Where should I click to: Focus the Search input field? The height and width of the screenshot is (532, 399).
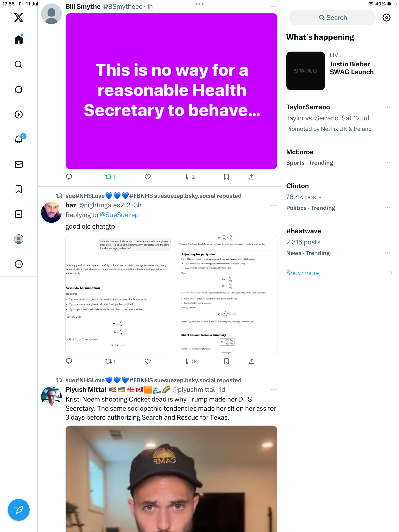click(332, 18)
